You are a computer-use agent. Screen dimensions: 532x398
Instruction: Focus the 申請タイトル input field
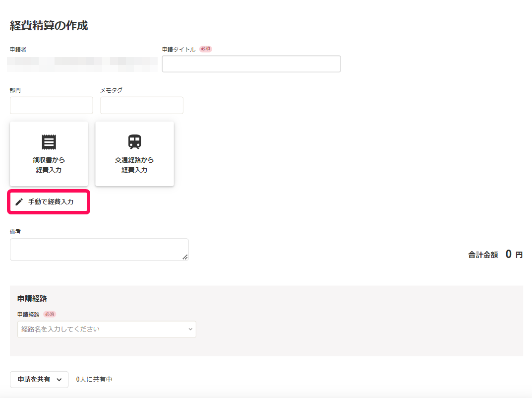coord(251,64)
